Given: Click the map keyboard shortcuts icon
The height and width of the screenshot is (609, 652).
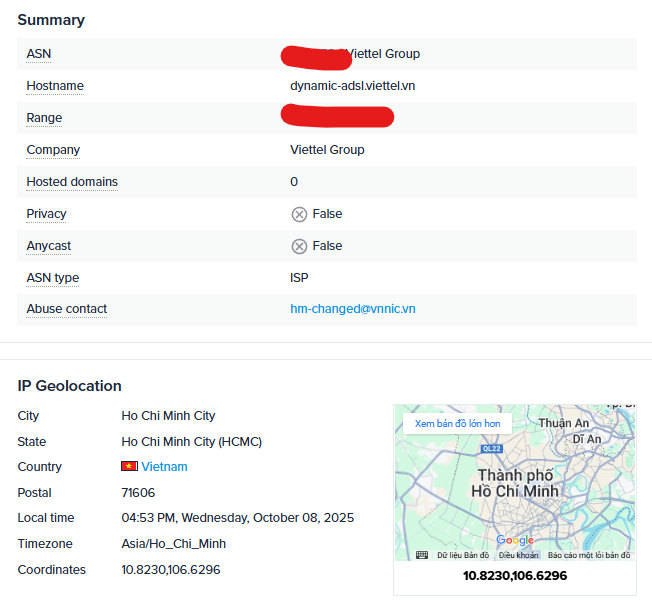Looking at the screenshot, I should tap(422, 555).
